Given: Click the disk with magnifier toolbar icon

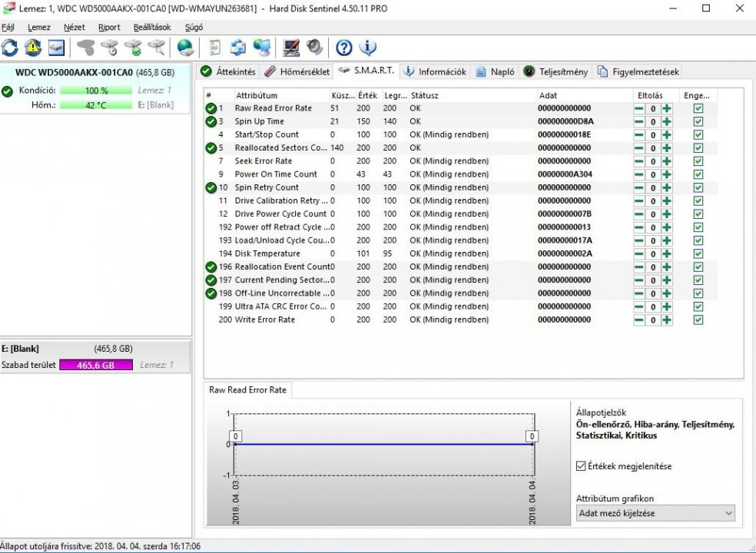Looking at the screenshot, I should click(157, 48).
